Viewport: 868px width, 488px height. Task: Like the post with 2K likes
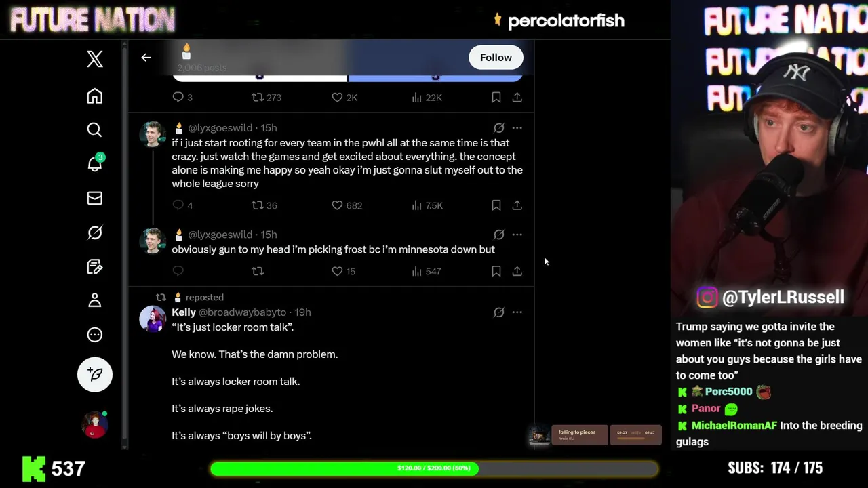[344, 98]
